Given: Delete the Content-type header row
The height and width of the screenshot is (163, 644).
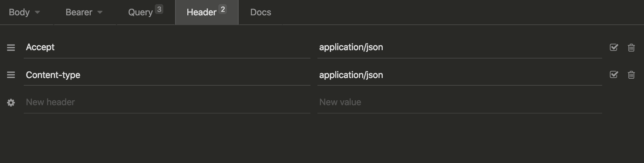Looking at the screenshot, I should pos(631,75).
